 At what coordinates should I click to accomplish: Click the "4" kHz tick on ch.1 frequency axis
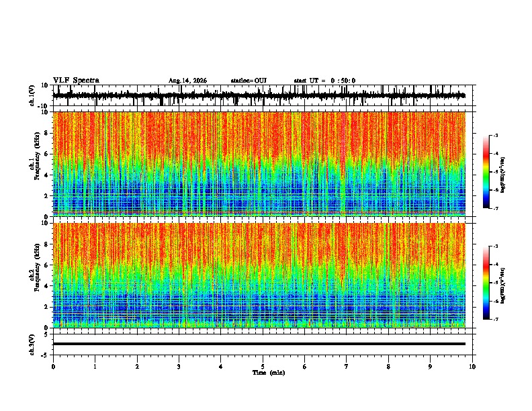[47, 175]
